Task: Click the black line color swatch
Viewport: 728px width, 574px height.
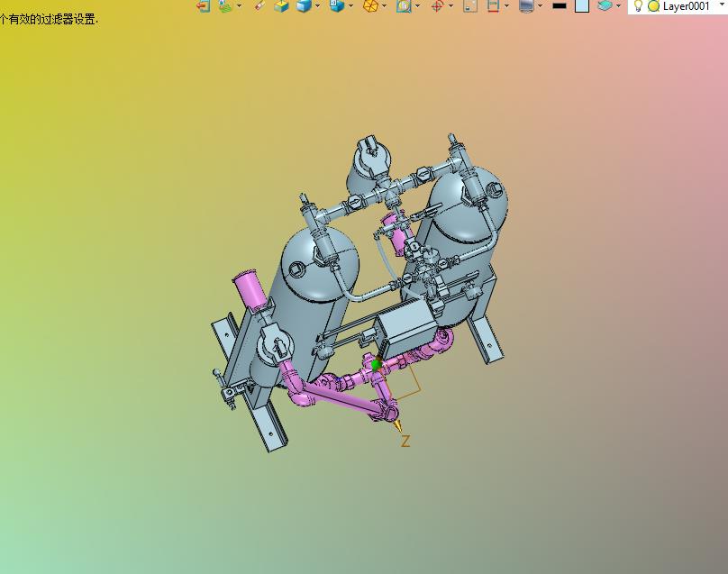Action: (x=560, y=5)
